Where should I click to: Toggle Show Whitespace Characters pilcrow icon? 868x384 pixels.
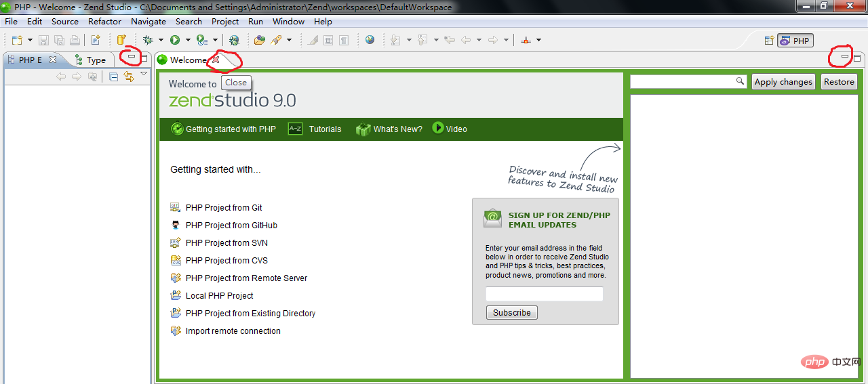[x=344, y=41]
